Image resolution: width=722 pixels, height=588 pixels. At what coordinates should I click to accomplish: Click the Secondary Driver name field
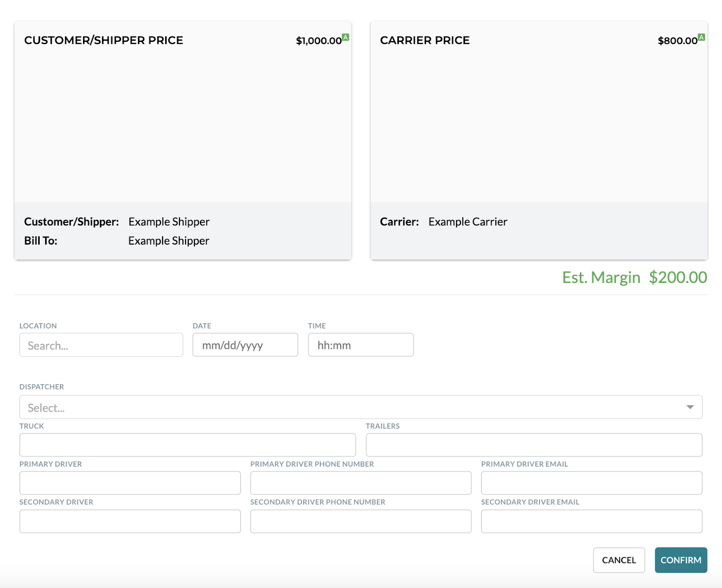point(130,521)
